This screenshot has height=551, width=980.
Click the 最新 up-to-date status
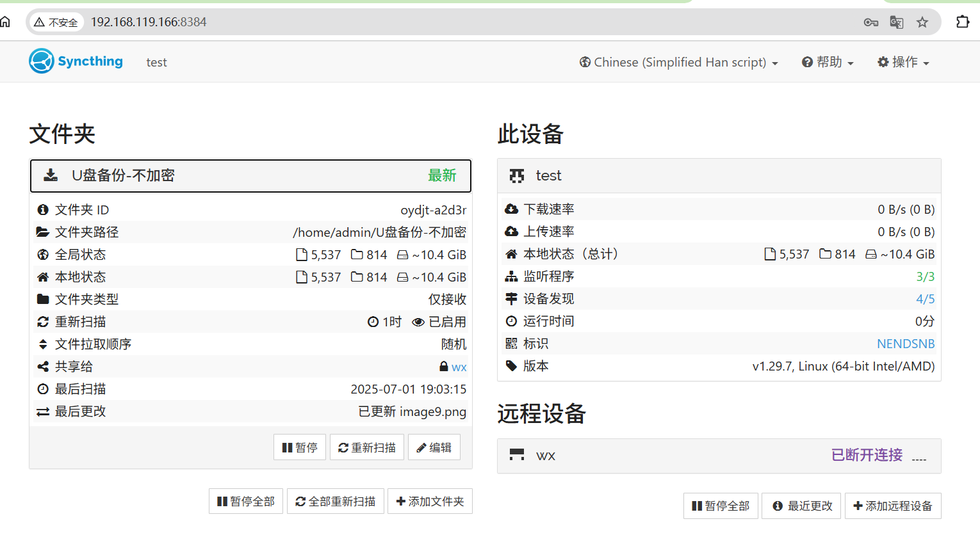pos(442,175)
